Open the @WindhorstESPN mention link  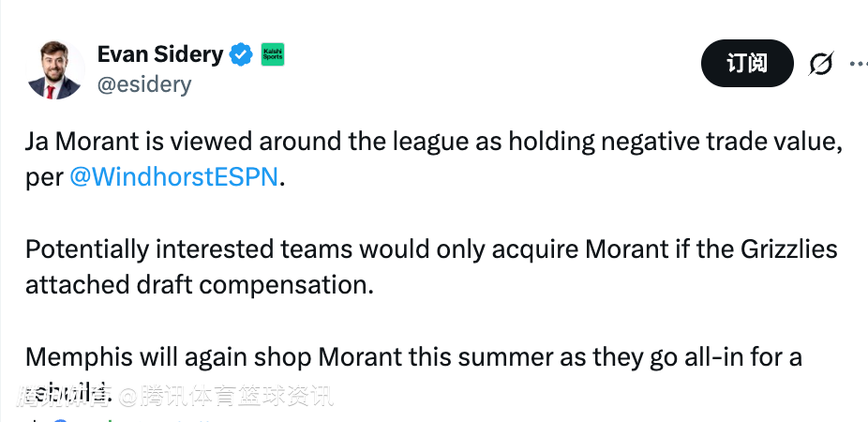click(173, 177)
